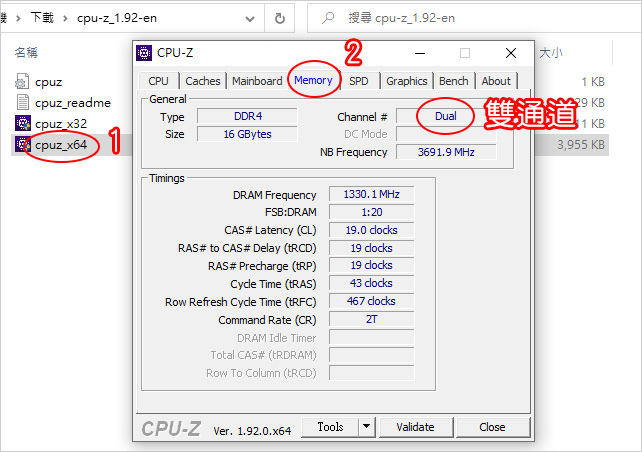Click the Command Rate value 2T
Image resolution: width=642 pixels, height=452 pixels.
click(371, 319)
